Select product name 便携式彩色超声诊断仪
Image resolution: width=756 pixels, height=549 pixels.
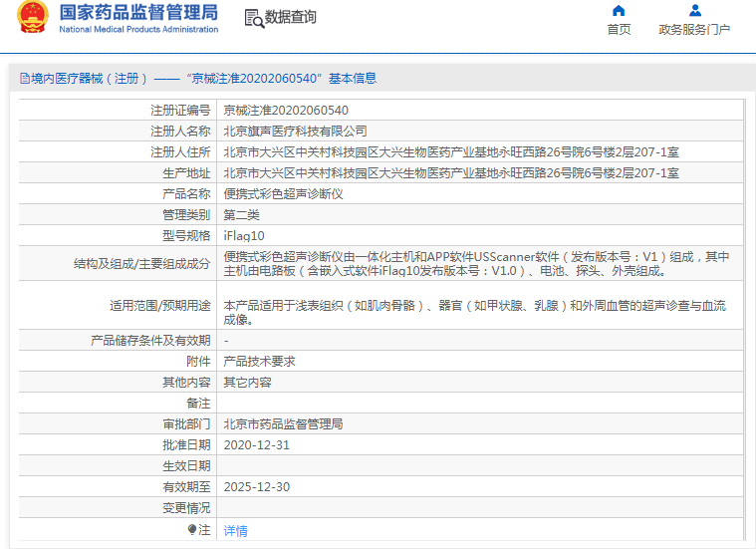point(284,194)
